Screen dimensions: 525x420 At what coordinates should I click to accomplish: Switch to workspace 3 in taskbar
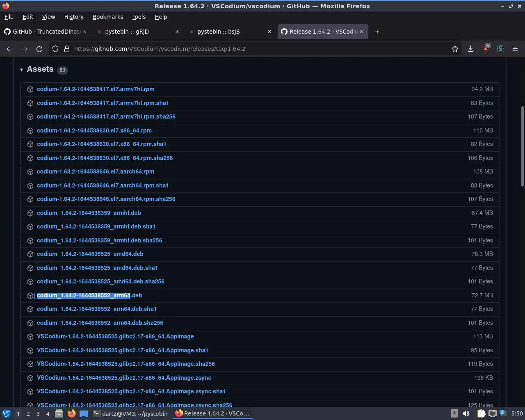click(x=38, y=414)
